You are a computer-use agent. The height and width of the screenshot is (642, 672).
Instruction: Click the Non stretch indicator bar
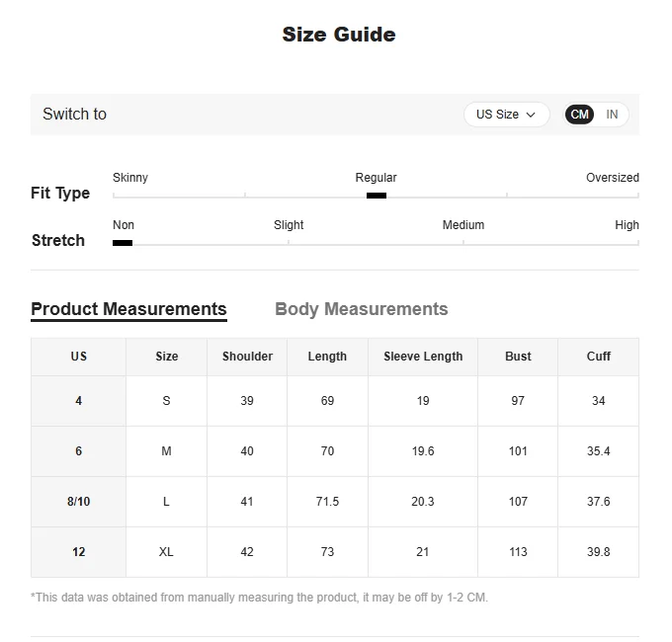[x=123, y=243]
